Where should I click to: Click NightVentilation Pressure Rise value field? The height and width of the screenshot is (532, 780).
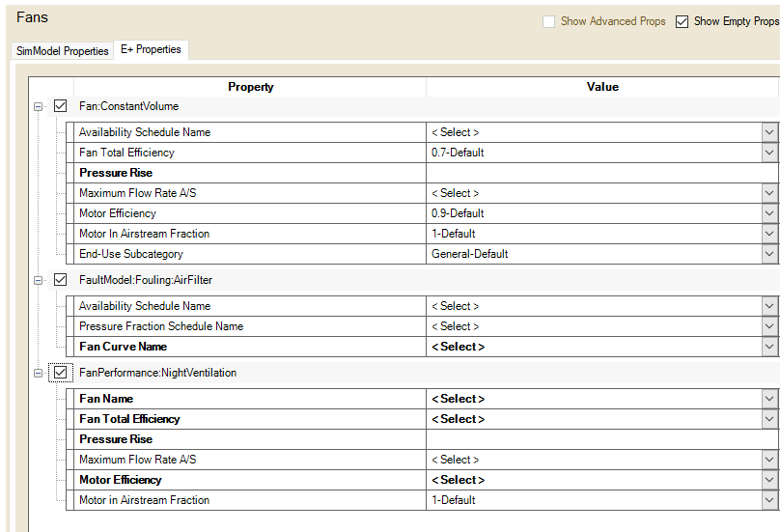(x=602, y=439)
